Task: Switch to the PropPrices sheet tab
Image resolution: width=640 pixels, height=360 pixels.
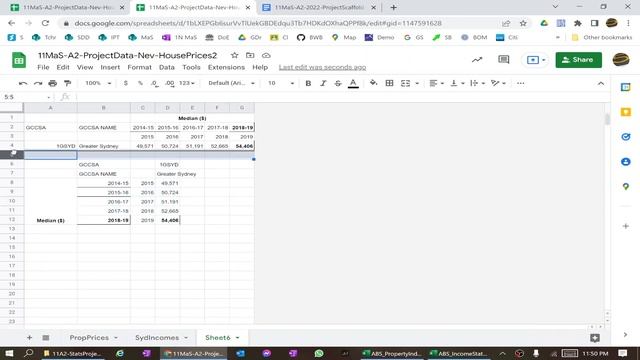Action: tap(89, 338)
